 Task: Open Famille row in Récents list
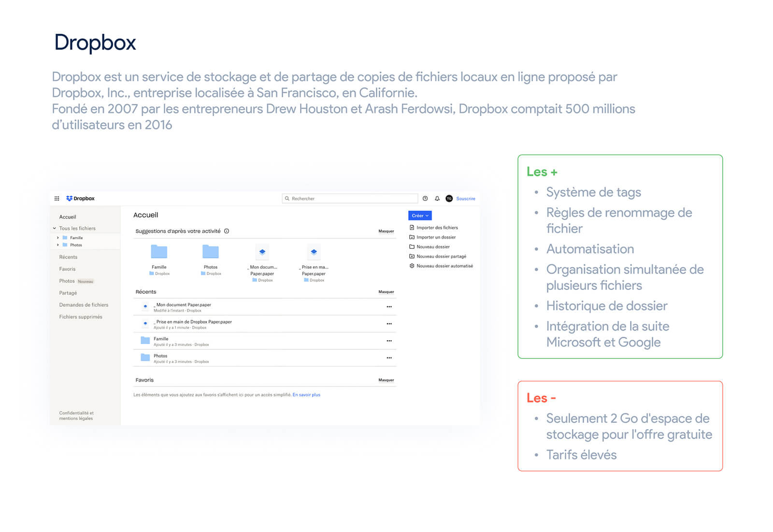click(264, 341)
